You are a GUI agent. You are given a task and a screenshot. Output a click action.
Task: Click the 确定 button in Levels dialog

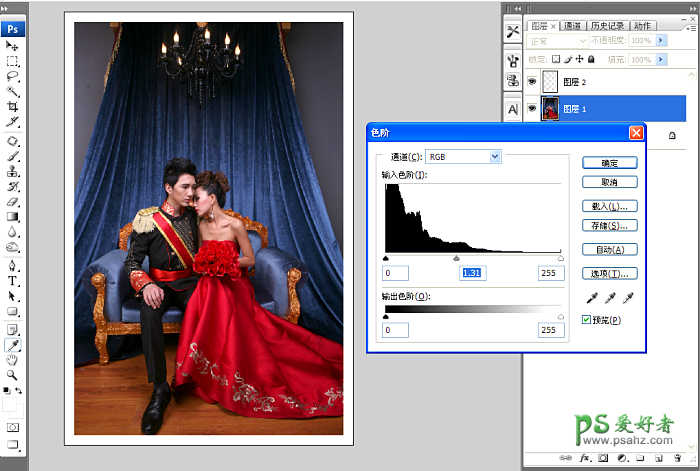pyautogui.click(x=609, y=163)
